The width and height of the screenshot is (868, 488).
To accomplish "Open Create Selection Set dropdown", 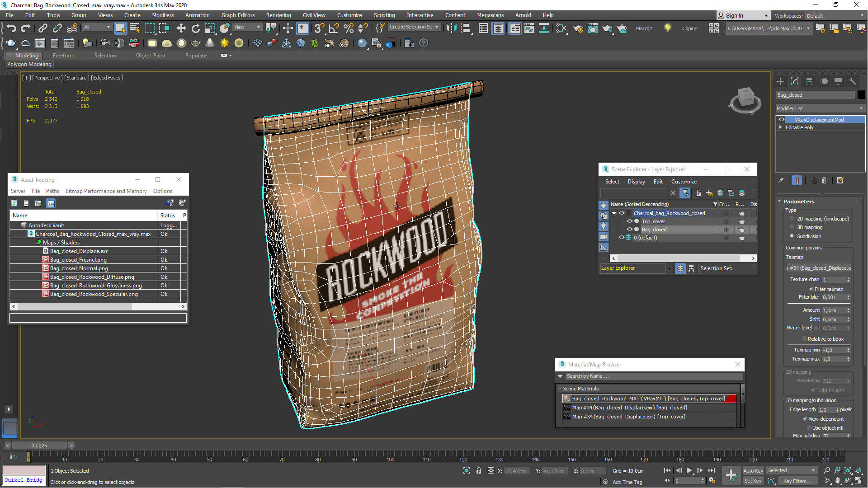I will [x=414, y=27].
